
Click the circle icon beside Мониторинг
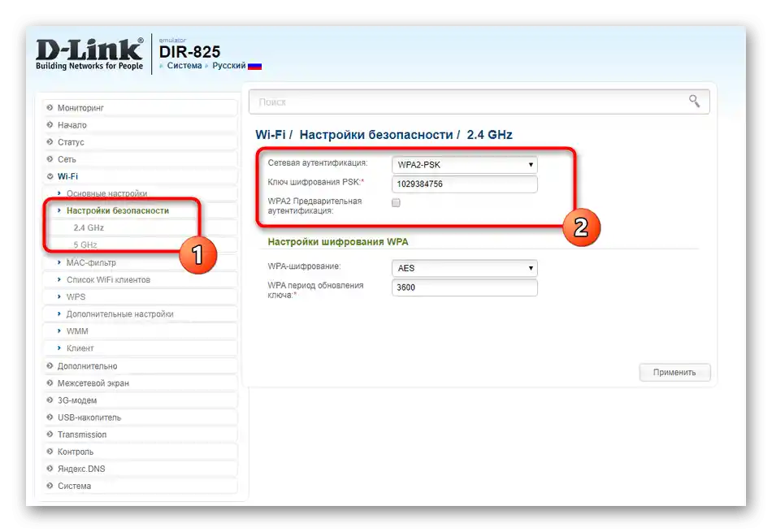(x=50, y=107)
